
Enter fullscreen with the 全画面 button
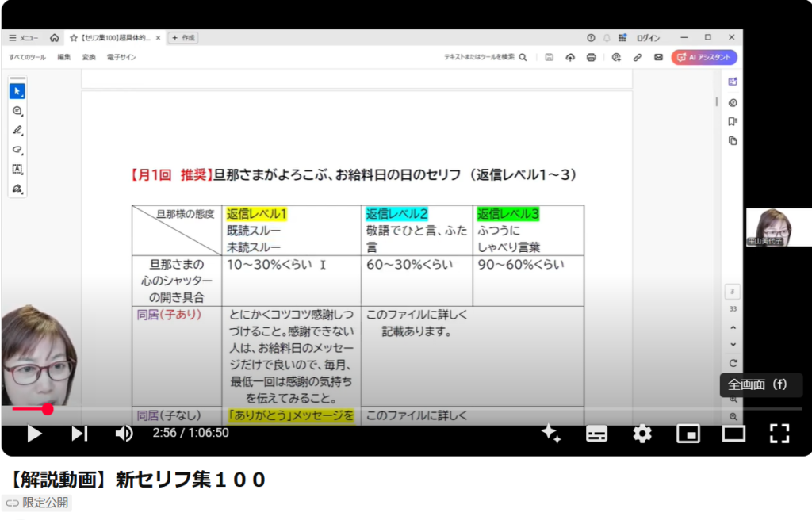point(779,433)
